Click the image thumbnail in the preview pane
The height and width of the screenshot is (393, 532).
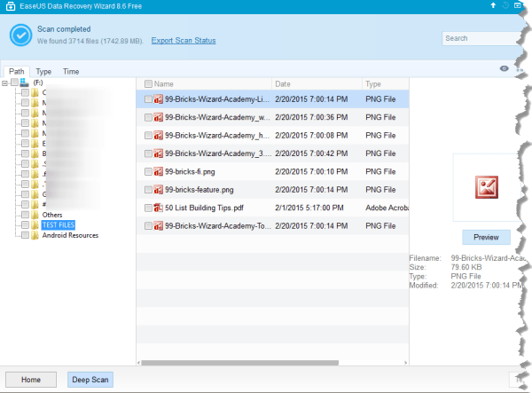tap(487, 187)
